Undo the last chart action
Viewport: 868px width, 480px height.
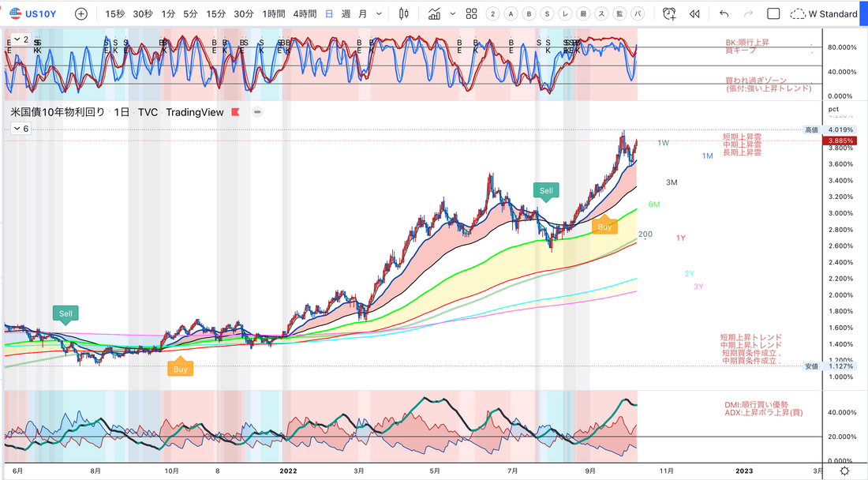[x=724, y=13]
